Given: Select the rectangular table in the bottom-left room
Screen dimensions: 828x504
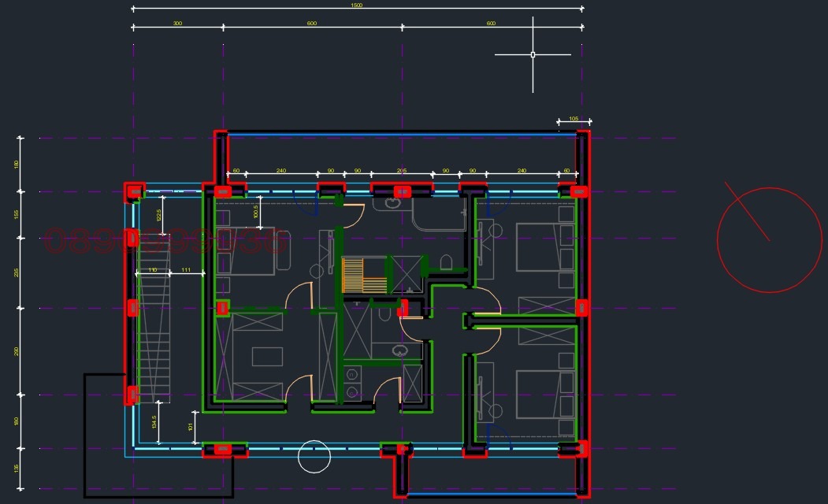Looking at the screenshot, I should tap(267, 357).
